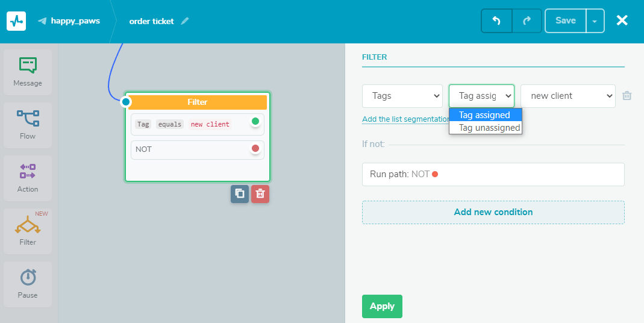Image resolution: width=644 pixels, height=323 pixels.
Task: Click the redo arrow button
Action: [x=527, y=20]
